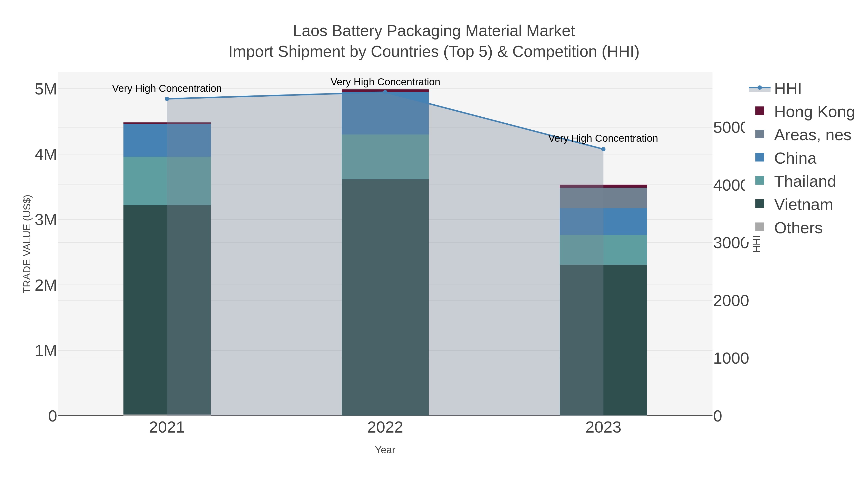Image resolution: width=868 pixels, height=488 pixels.
Task: Click the China bar segment for 2023
Action: pyautogui.click(x=603, y=222)
